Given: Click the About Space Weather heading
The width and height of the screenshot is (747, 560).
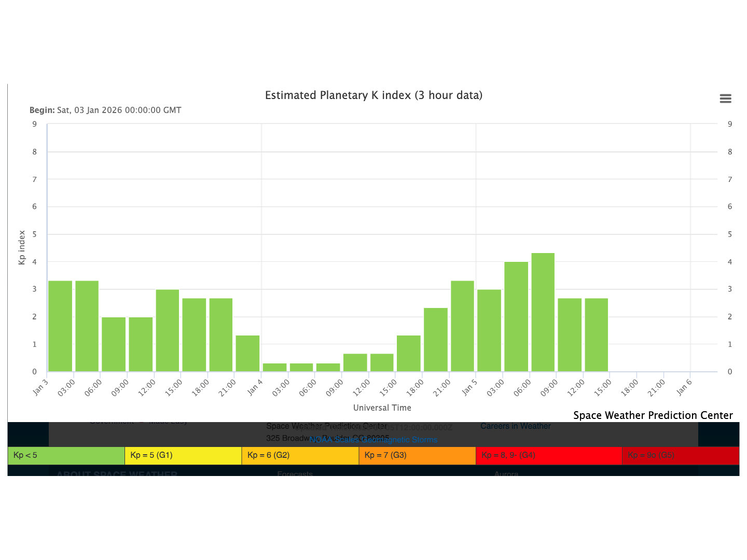Looking at the screenshot, I should (x=117, y=473).
